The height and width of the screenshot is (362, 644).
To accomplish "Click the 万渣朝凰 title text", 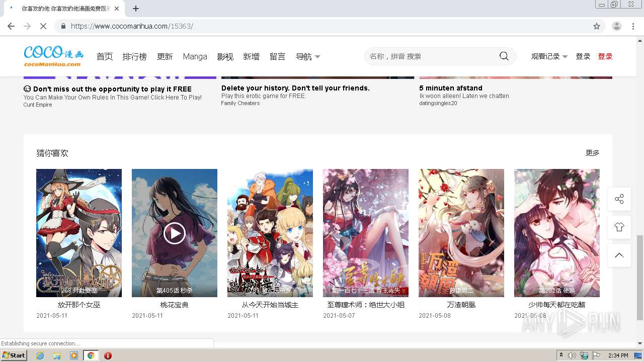I will point(461,305).
